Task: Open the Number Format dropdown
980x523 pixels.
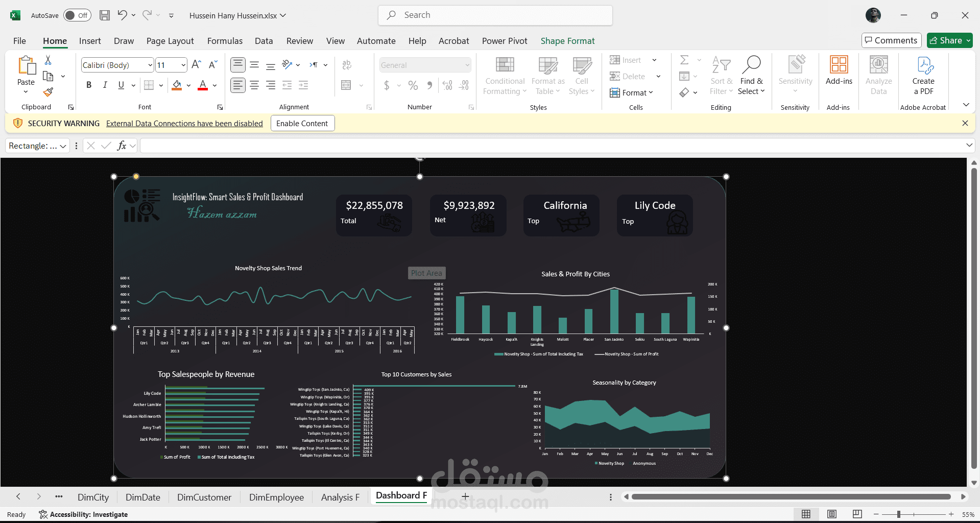Action: 467,65
